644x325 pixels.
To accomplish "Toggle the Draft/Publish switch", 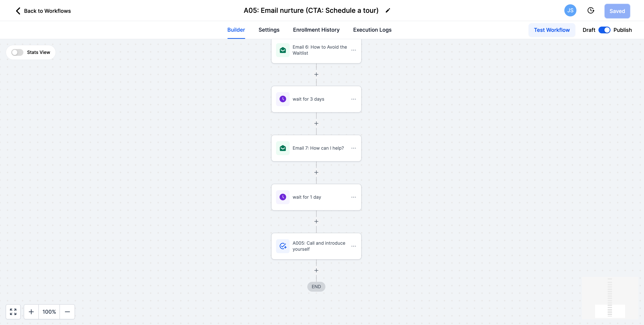I will tap(604, 30).
